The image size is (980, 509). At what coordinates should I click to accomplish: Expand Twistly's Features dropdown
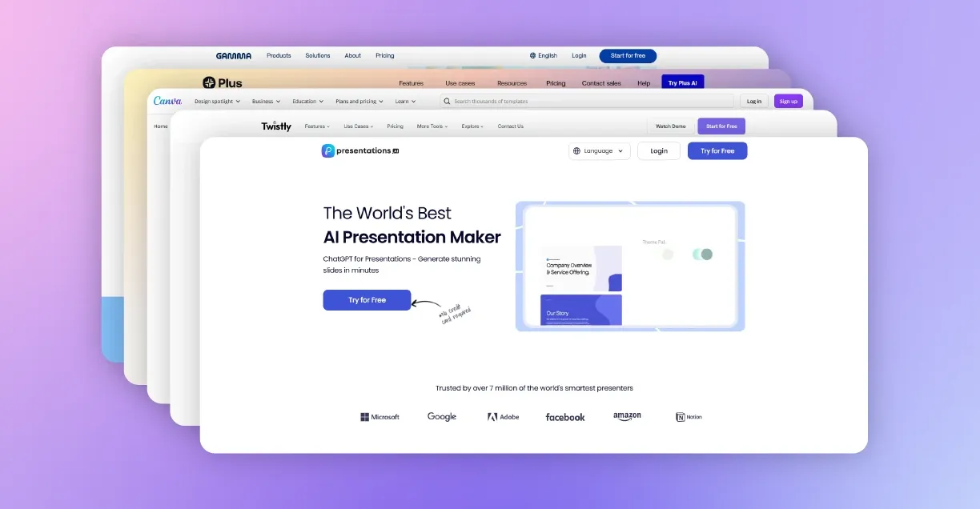[x=317, y=126]
